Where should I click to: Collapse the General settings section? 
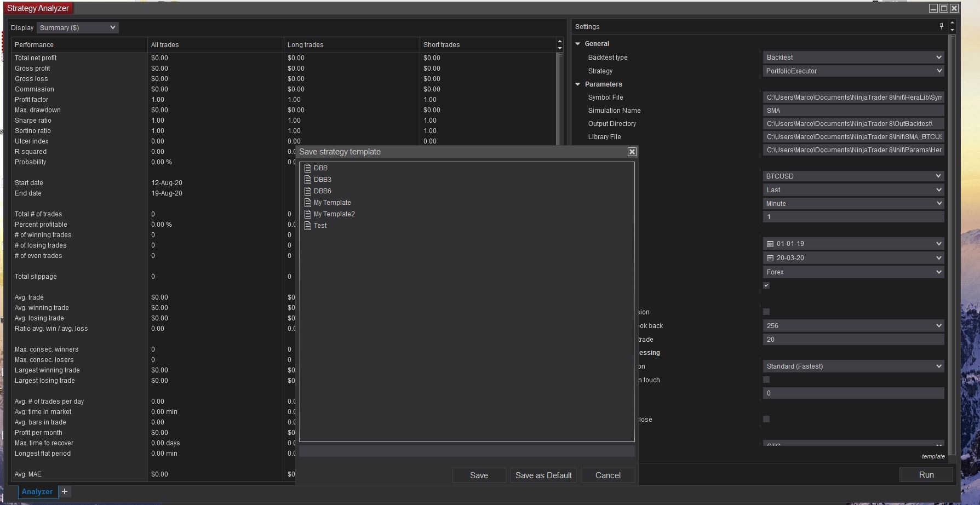click(577, 44)
